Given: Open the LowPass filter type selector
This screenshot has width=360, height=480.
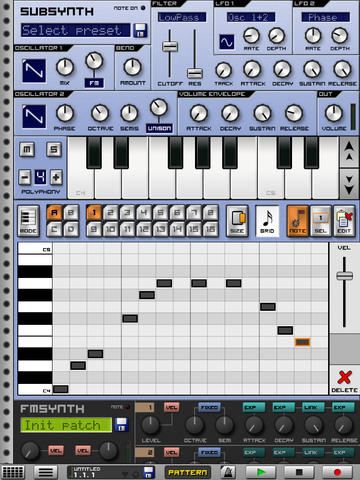Looking at the screenshot, I should (x=182, y=17).
